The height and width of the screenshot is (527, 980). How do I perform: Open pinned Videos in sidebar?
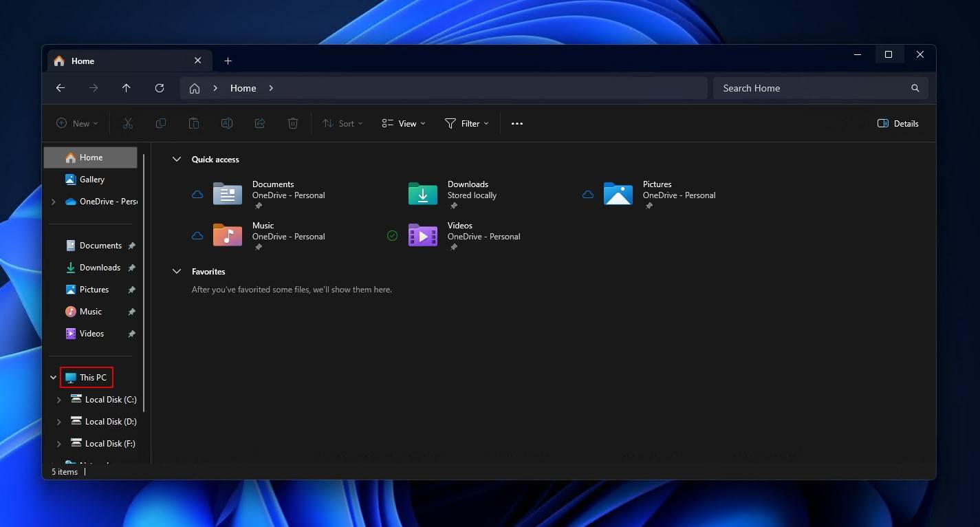click(85, 334)
